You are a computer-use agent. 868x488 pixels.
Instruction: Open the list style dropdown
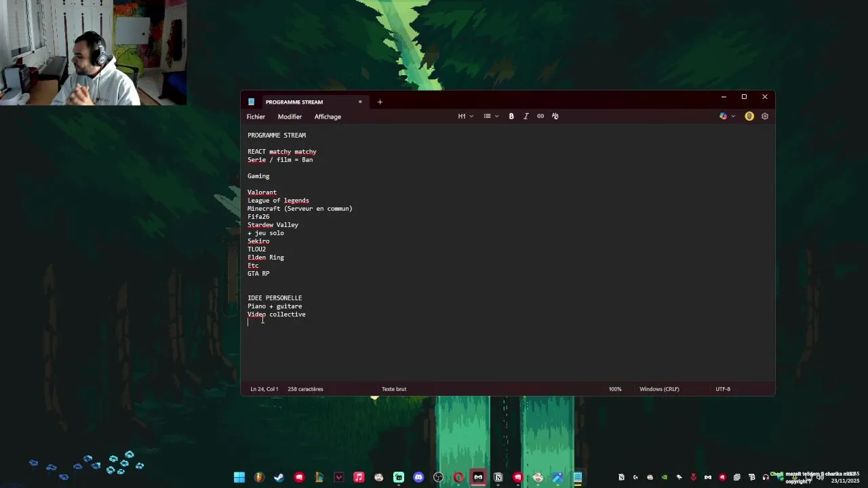click(x=491, y=116)
